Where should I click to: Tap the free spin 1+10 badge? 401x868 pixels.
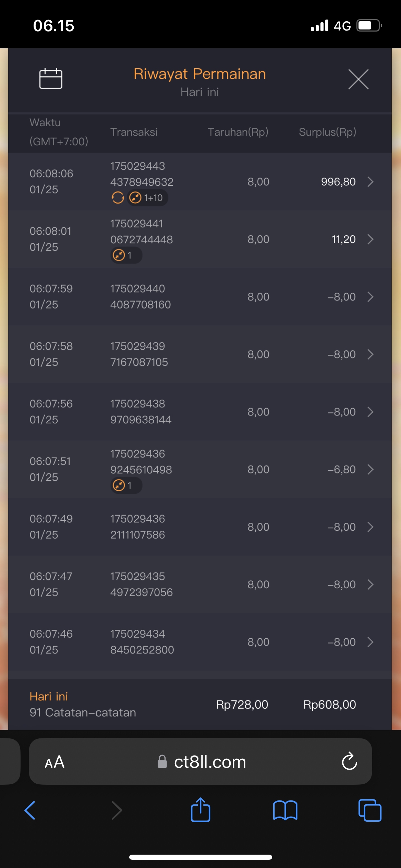click(147, 198)
